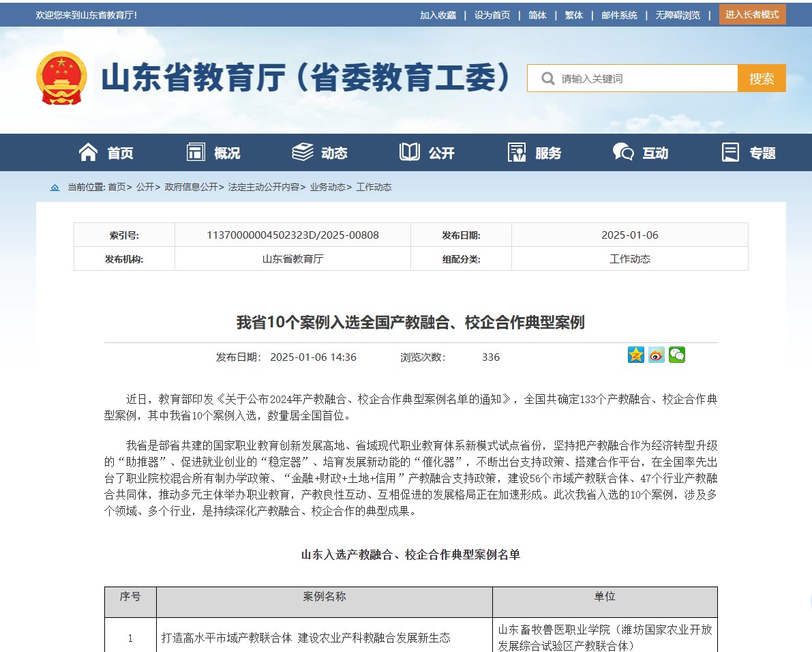812x652 pixels.
Task: Click the welcome text 欢迎您来到山东省教育厅
Action: 87,15
